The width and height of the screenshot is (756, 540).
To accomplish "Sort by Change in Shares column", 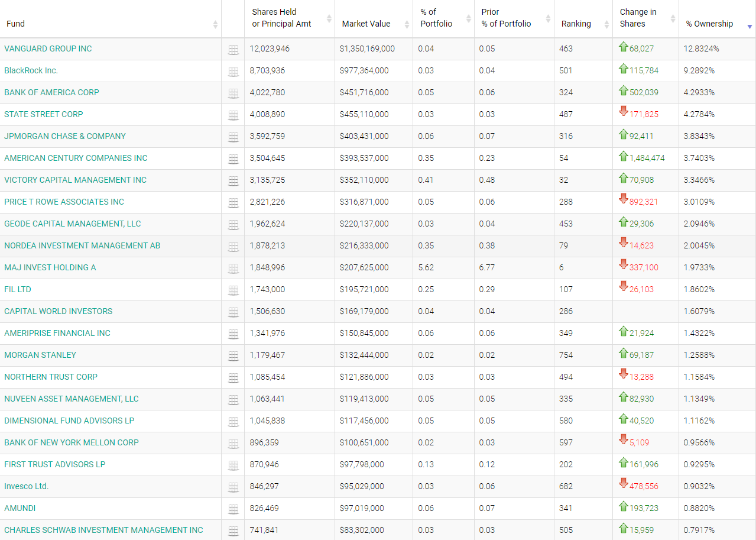I will click(x=646, y=19).
